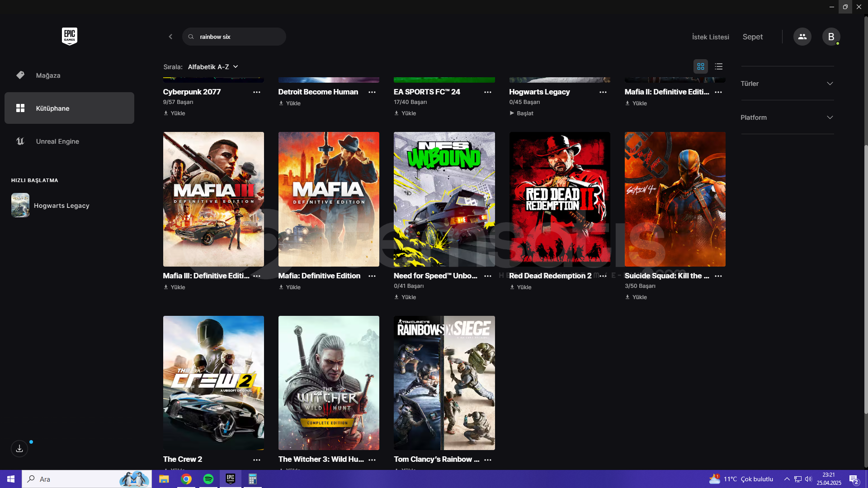The height and width of the screenshot is (488, 868).
Task: Open Detroit Become Human options menu
Action: click(372, 92)
